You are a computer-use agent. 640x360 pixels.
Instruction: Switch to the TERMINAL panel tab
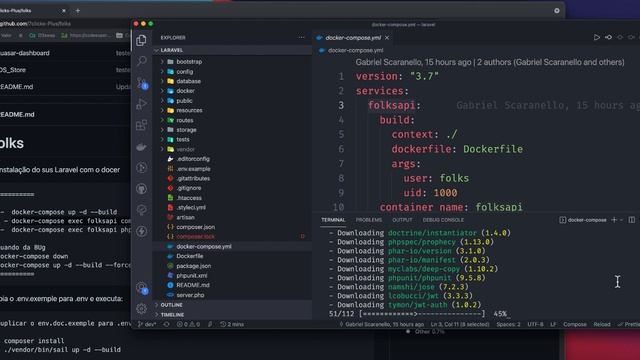(x=333, y=220)
